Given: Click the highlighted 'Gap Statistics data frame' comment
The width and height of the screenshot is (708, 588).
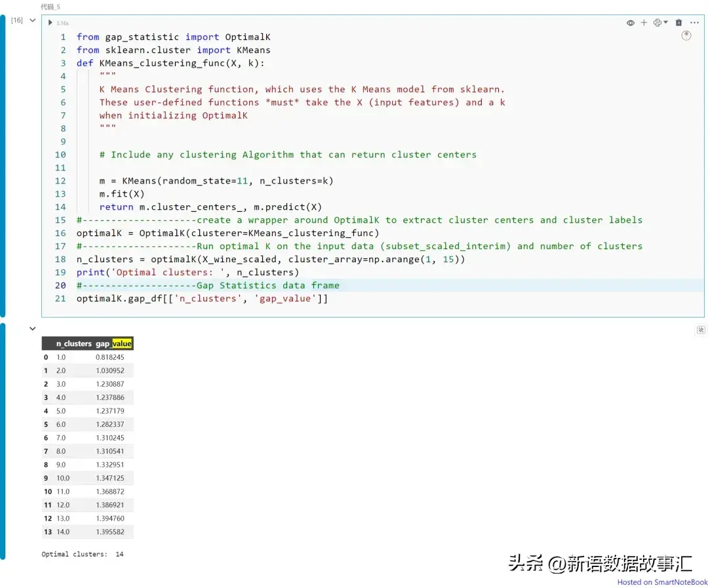Looking at the screenshot, I should coord(208,286).
